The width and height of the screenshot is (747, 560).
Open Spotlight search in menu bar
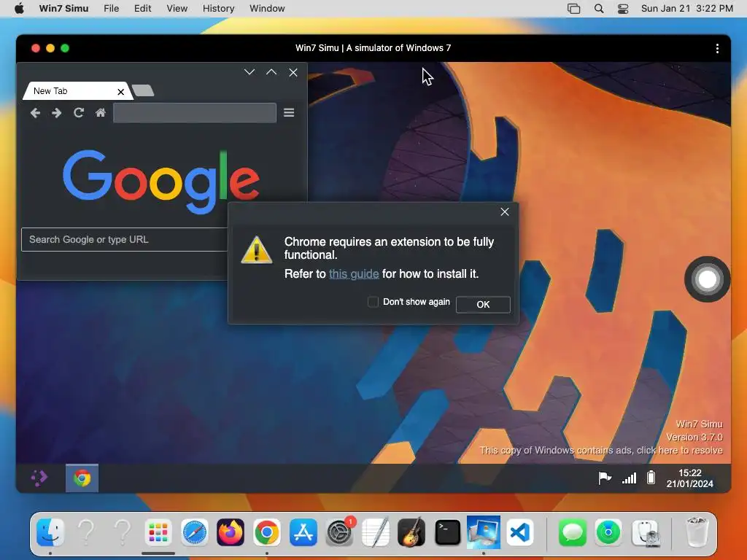pyautogui.click(x=599, y=9)
